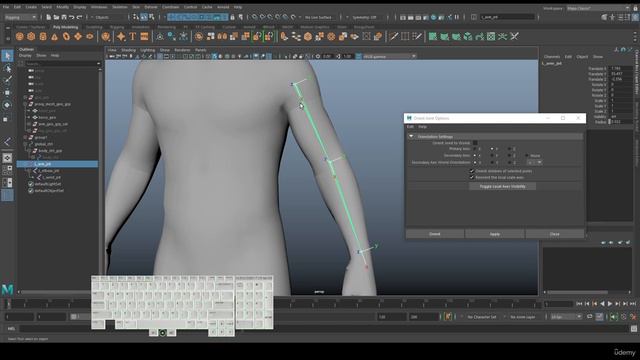Click the Orient button in the dialog

[x=435, y=234]
